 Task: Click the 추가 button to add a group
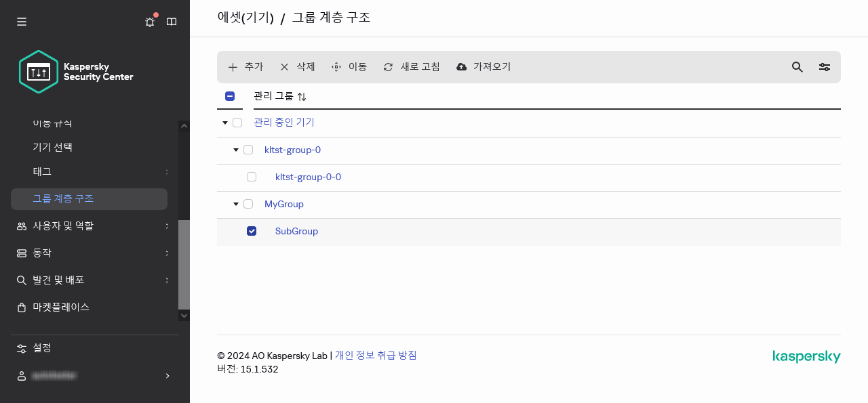[x=245, y=66]
